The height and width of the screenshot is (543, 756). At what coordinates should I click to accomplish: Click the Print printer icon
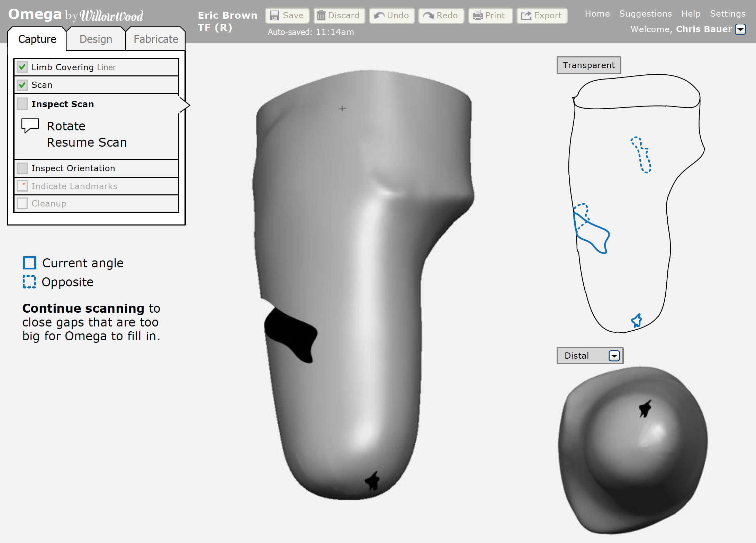[x=478, y=16]
